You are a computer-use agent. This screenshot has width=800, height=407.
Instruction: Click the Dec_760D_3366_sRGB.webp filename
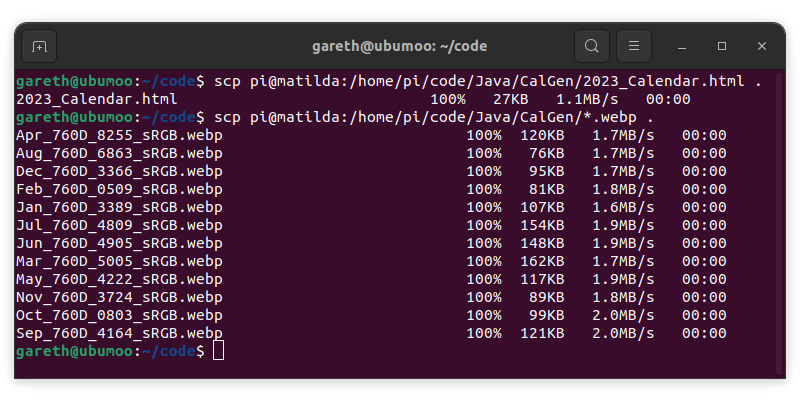point(119,171)
